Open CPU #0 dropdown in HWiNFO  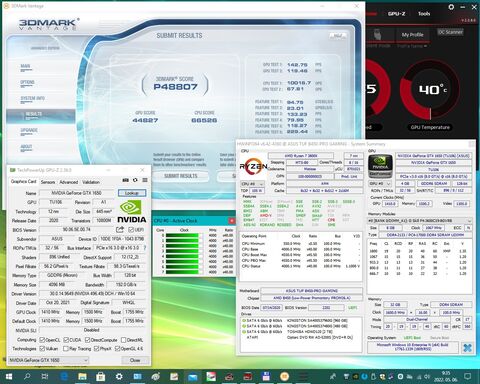tap(252, 184)
